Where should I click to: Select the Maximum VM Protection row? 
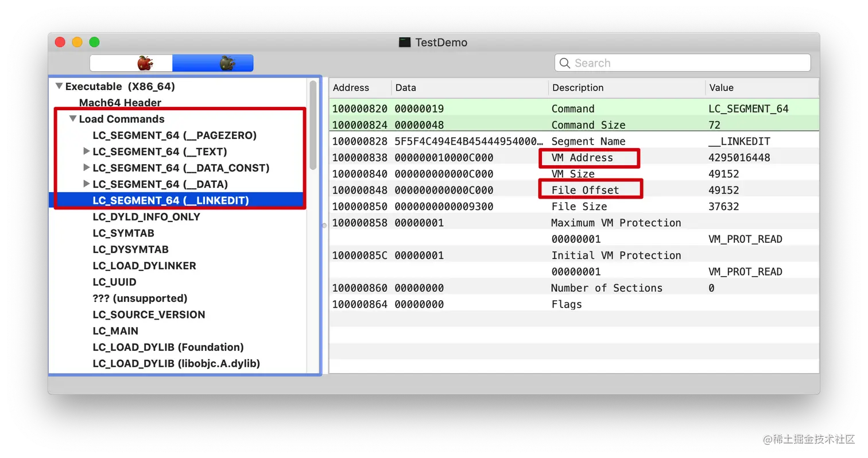[x=574, y=223]
